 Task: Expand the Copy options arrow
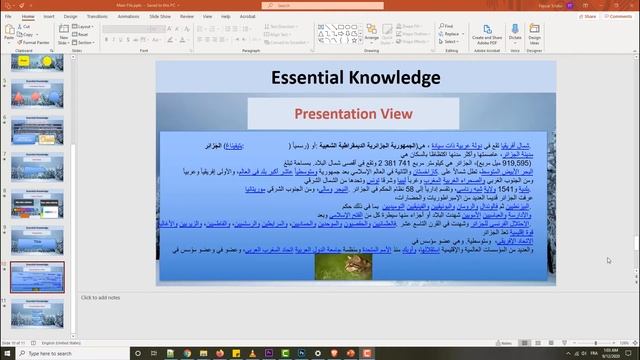[37, 35]
